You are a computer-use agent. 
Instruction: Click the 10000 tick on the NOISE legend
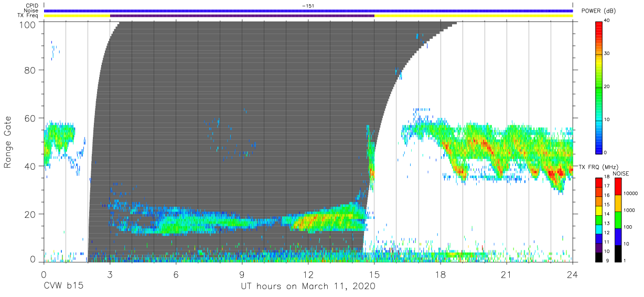pos(630,193)
